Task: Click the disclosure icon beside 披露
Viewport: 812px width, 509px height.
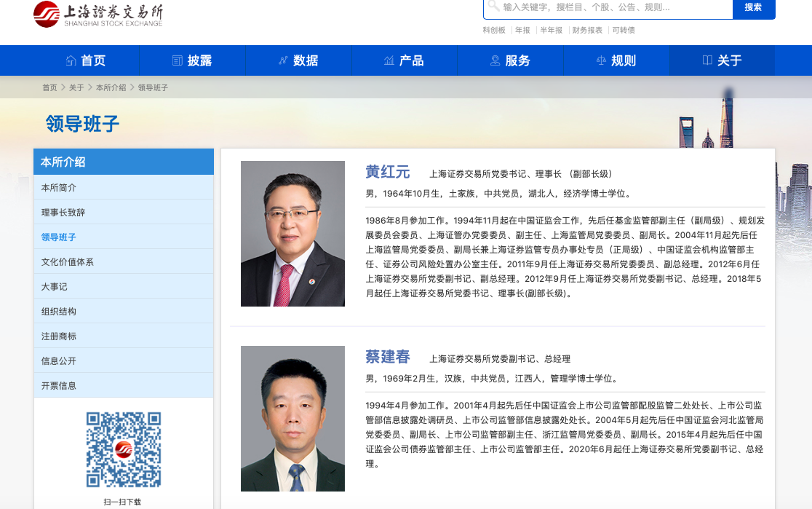Action: 178,60
